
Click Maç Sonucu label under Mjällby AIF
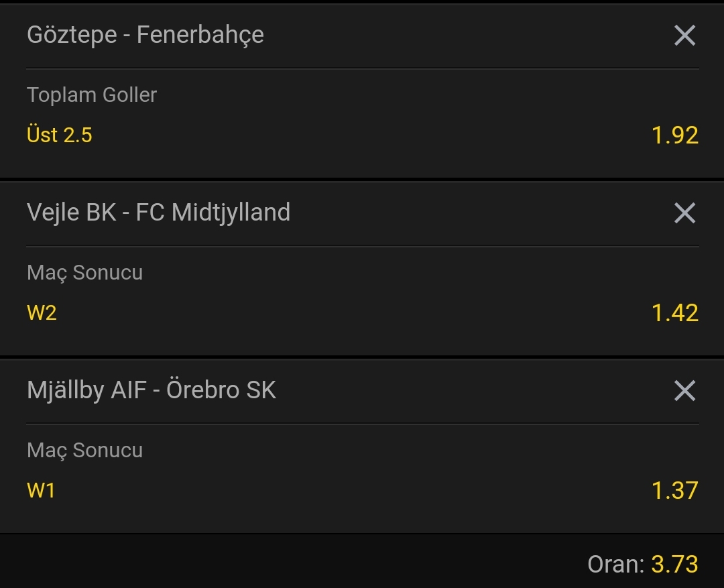click(85, 451)
